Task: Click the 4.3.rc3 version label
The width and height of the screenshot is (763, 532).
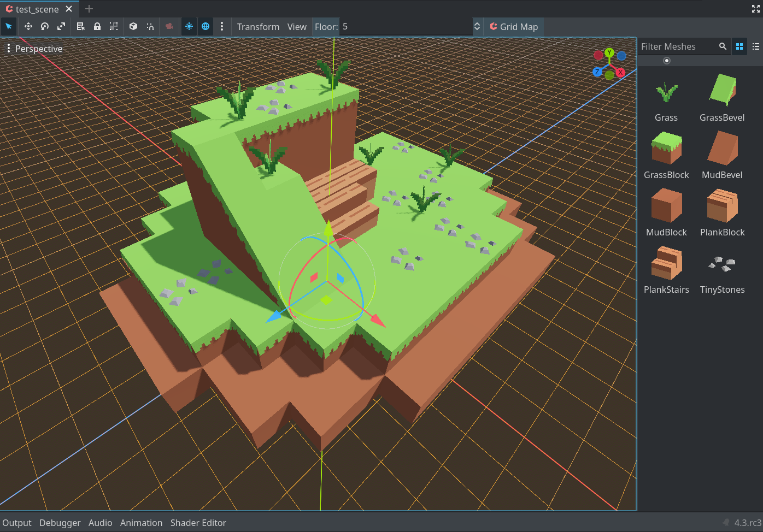Action: coord(747,523)
